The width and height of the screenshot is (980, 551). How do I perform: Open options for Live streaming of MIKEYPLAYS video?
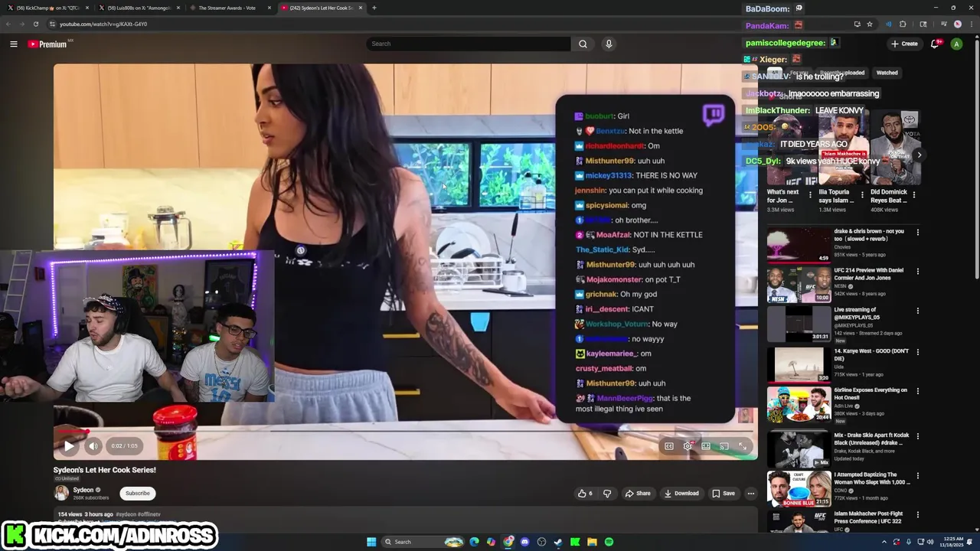tap(918, 311)
